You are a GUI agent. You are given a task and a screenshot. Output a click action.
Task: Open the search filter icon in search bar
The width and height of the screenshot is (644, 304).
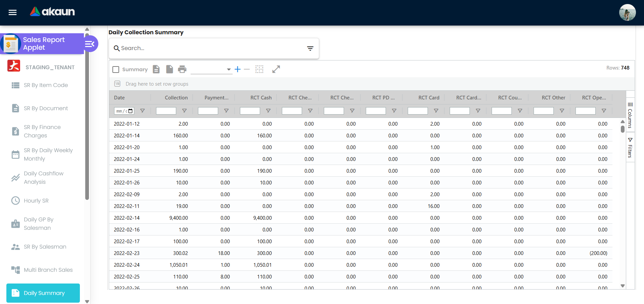click(310, 48)
